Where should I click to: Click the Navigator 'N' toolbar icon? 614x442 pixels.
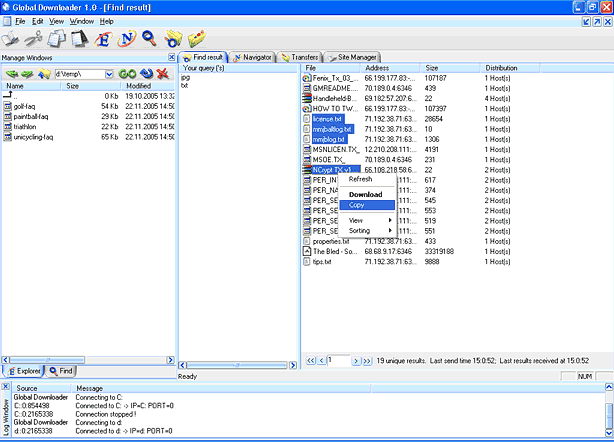click(x=127, y=39)
